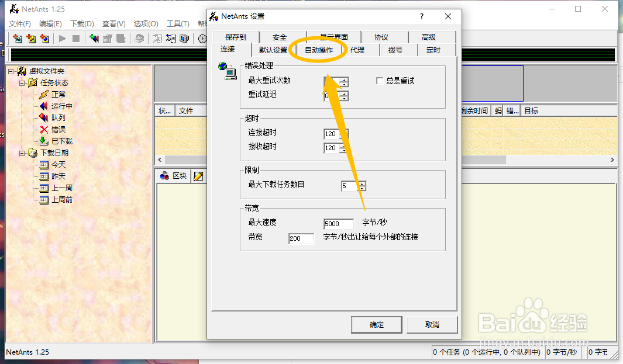Open the 工具(T) menu
This screenshot has height=364, width=623.
pos(178,24)
